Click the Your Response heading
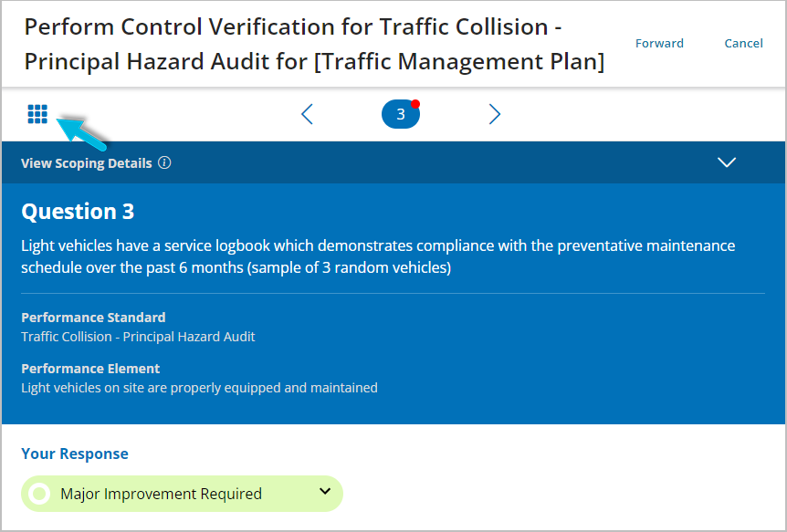 tap(75, 454)
